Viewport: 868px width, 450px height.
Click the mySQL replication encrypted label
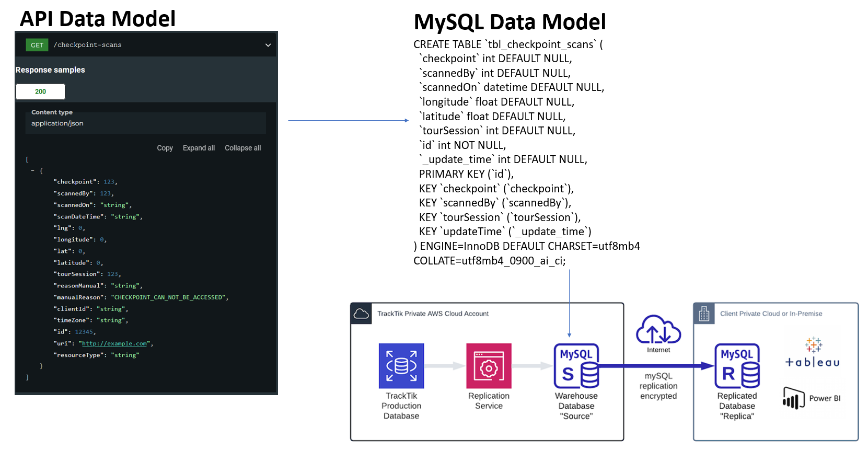[x=658, y=386]
